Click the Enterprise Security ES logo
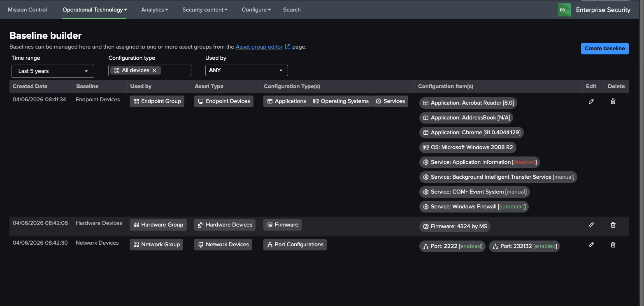The height and width of the screenshot is (306, 644). pyautogui.click(x=564, y=10)
